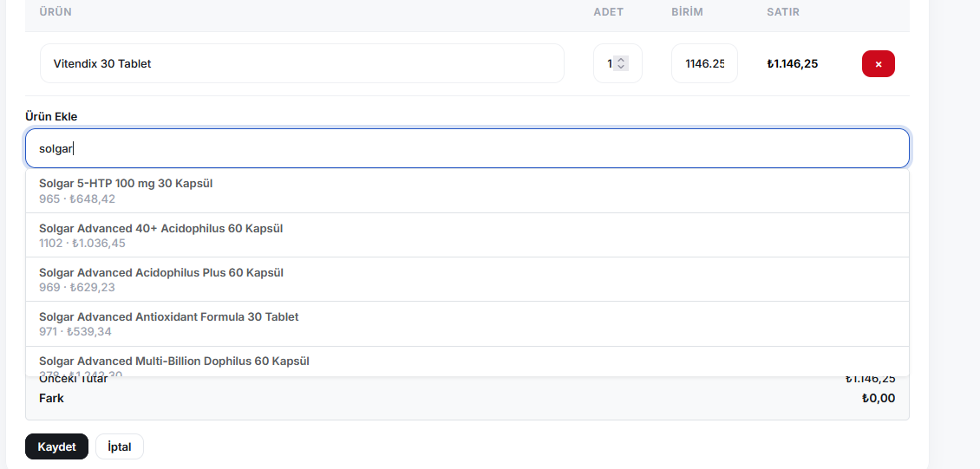This screenshot has height=469, width=980.
Task: Click the BİRİM column header
Action: point(688,12)
